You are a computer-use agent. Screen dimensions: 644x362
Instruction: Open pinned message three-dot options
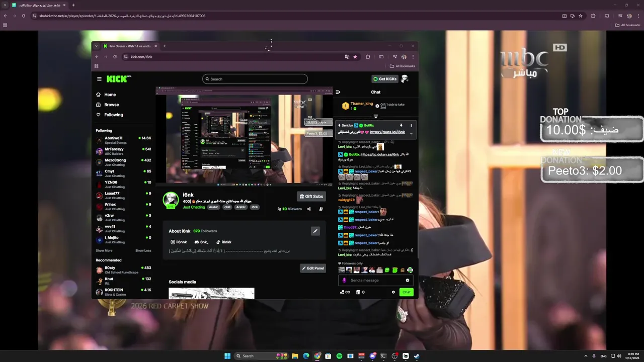[411, 125]
